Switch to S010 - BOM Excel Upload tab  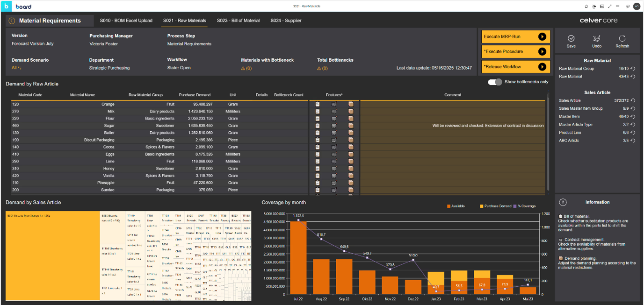126,21
